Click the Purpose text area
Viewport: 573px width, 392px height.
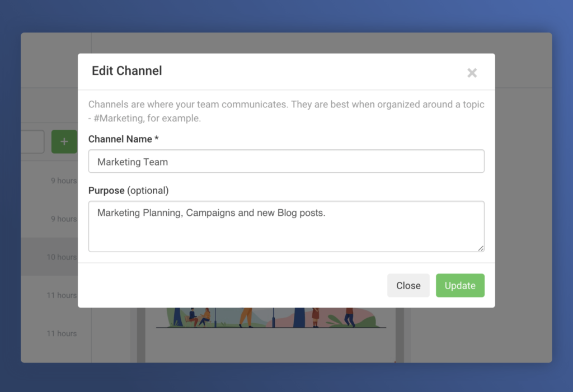(286, 226)
